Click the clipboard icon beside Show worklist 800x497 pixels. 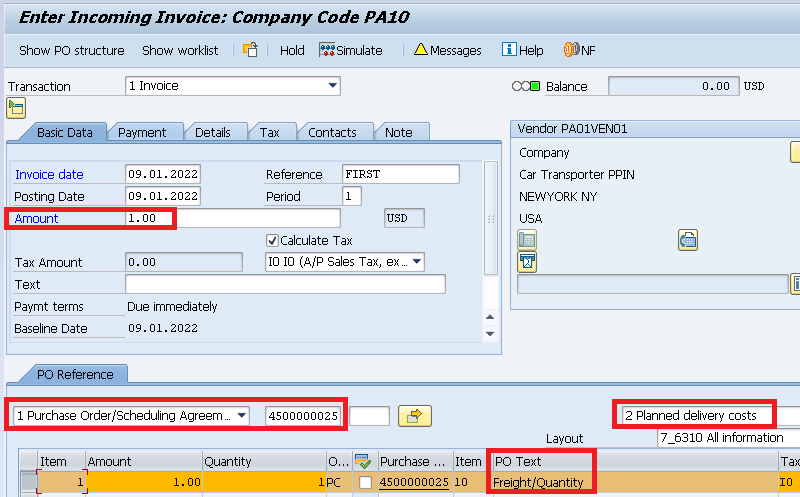251,50
